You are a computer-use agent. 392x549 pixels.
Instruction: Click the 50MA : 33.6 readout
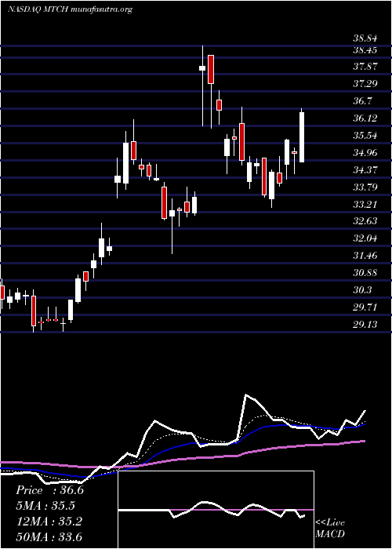(49, 536)
